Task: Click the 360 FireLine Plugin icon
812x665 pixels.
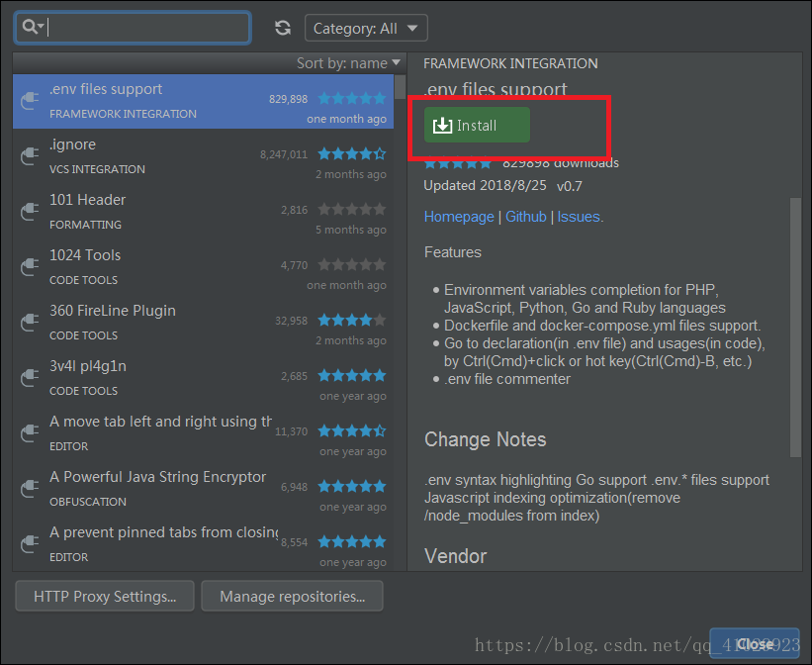Action: [30, 322]
